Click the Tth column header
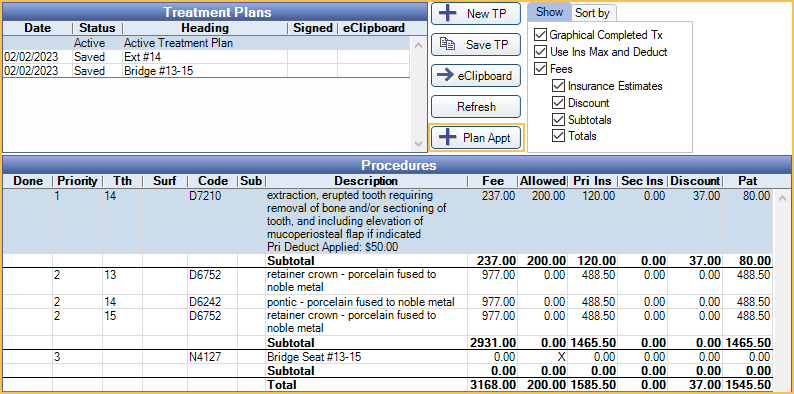This screenshot has width=794, height=394. pyautogui.click(x=123, y=181)
